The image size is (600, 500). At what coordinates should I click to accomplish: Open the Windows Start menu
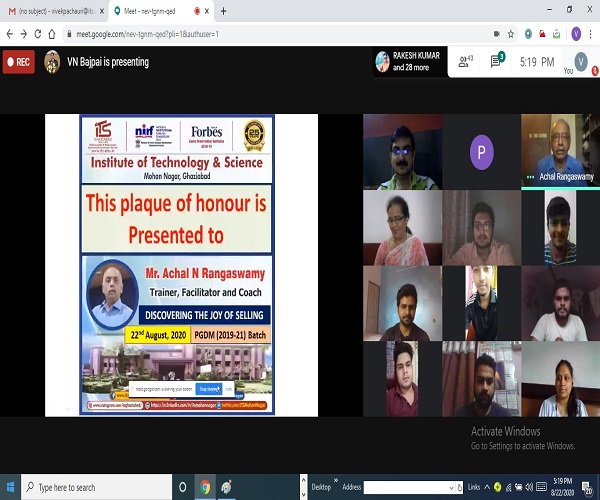tap(10, 487)
